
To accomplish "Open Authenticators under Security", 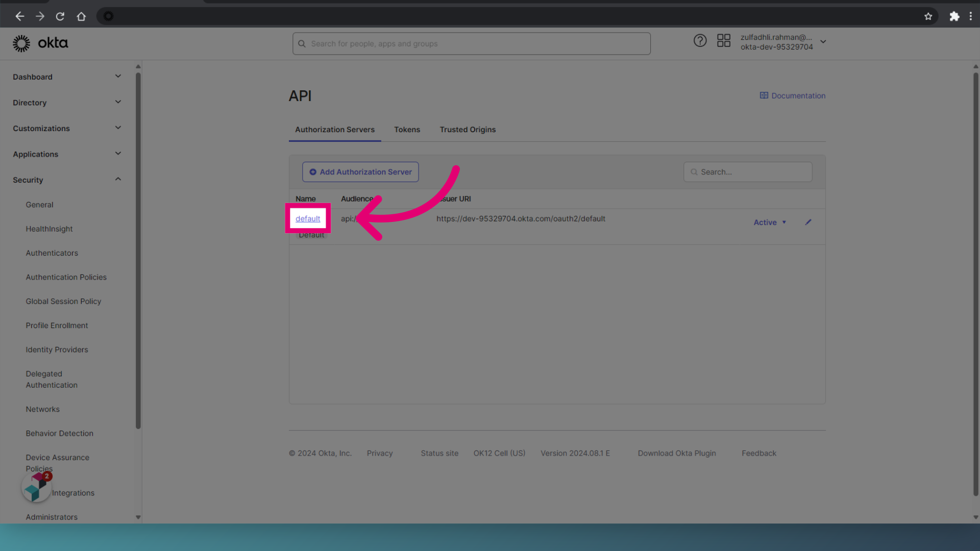I will point(52,253).
